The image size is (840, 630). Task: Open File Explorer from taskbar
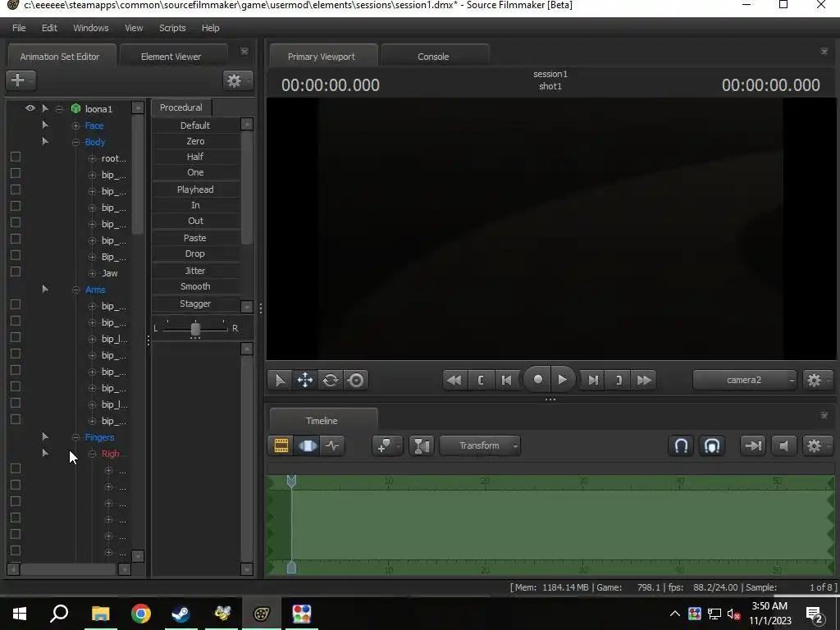pyautogui.click(x=100, y=613)
